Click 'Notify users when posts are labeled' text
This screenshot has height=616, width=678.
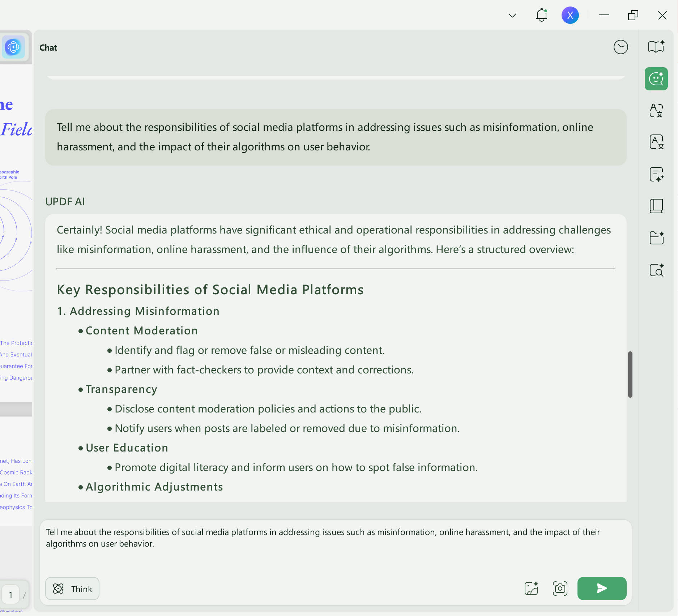pos(287,428)
